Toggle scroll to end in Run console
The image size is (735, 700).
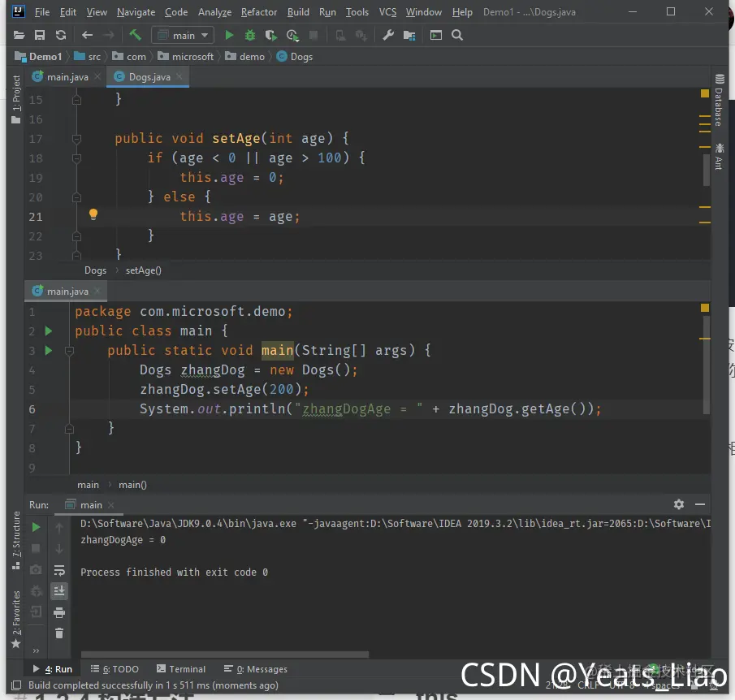pyautogui.click(x=59, y=591)
